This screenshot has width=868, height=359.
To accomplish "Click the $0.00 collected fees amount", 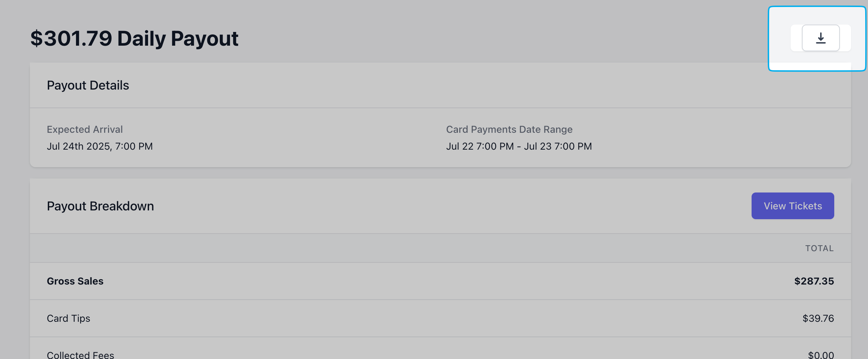I will pyautogui.click(x=821, y=355).
